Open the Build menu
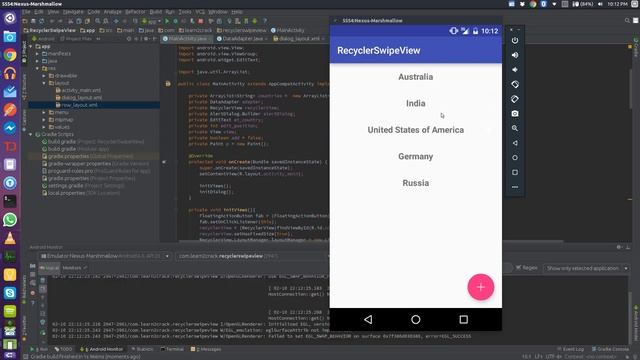 pyautogui.click(x=156, y=12)
